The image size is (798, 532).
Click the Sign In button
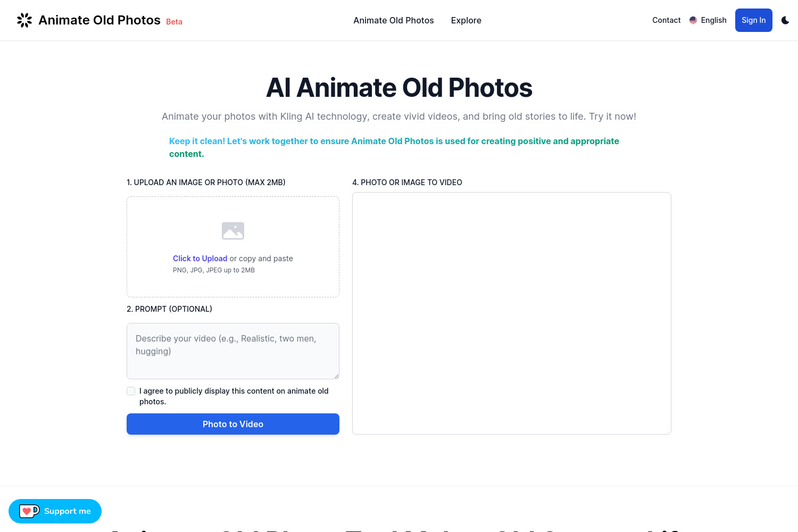(754, 20)
